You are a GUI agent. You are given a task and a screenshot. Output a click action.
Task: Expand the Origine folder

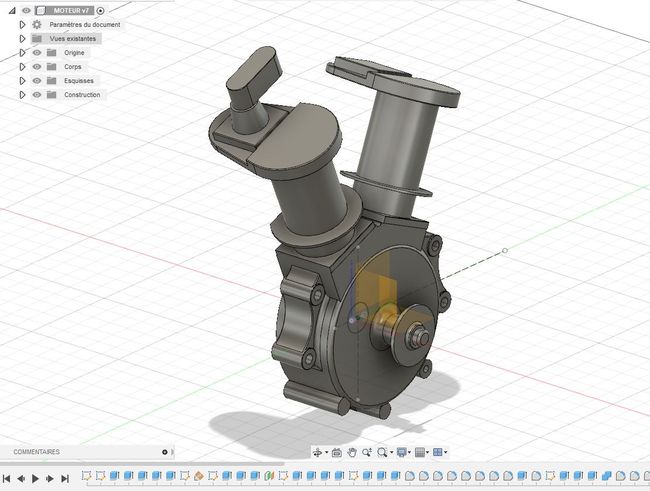pyautogui.click(x=22, y=53)
